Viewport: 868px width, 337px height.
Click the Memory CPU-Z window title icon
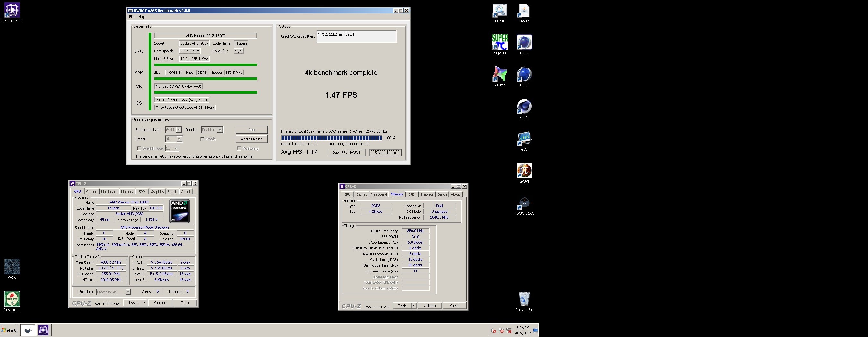click(x=342, y=186)
